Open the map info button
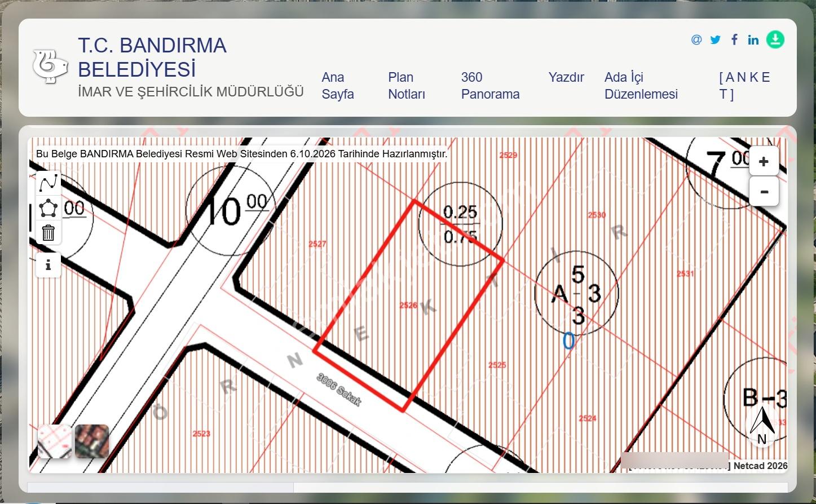The width and height of the screenshot is (816, 504). coord(48,264)
